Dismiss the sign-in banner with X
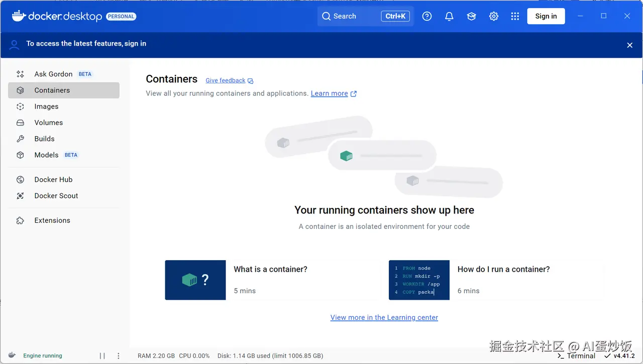Screen dimensions: 643x364 629,45
